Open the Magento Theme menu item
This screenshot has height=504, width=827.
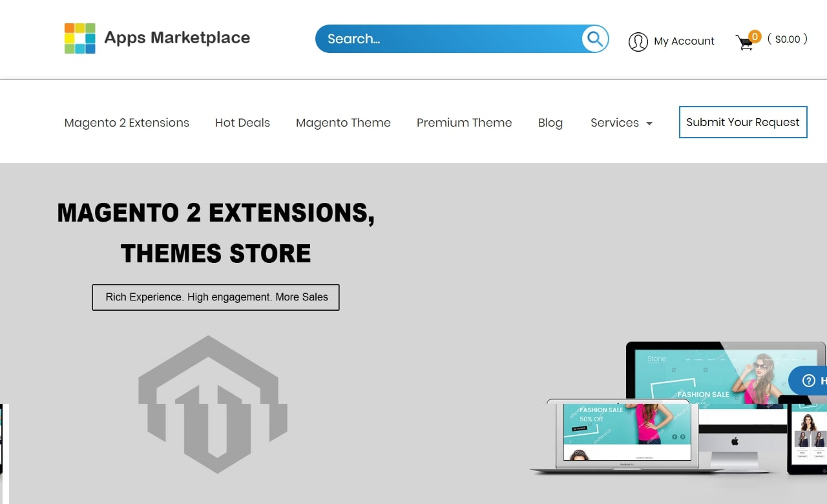(x=343, y=123)
